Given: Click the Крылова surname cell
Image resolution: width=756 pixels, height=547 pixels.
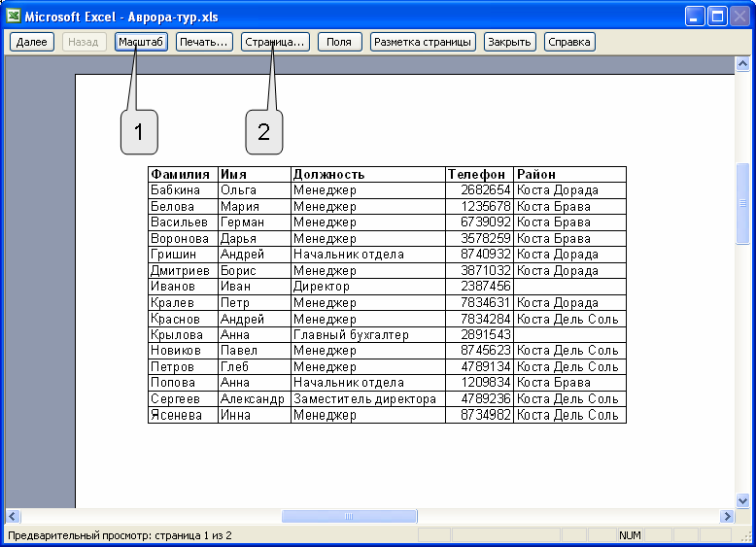Looking at the screenshot, I should [184, 334].
